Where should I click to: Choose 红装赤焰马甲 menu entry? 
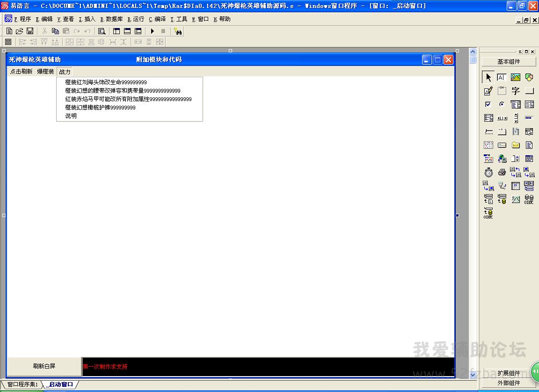[x=130, y=99]
